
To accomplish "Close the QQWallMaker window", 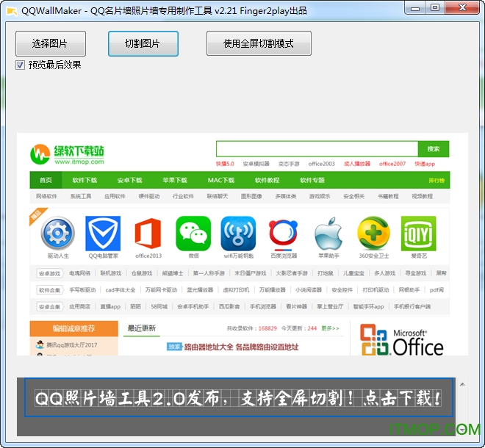I will [462, 7].
